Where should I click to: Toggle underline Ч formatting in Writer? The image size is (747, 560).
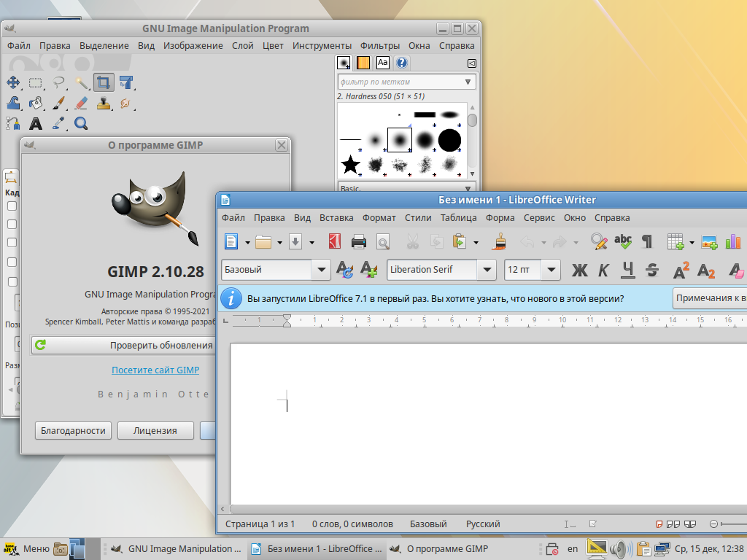(x=627, y=270)
